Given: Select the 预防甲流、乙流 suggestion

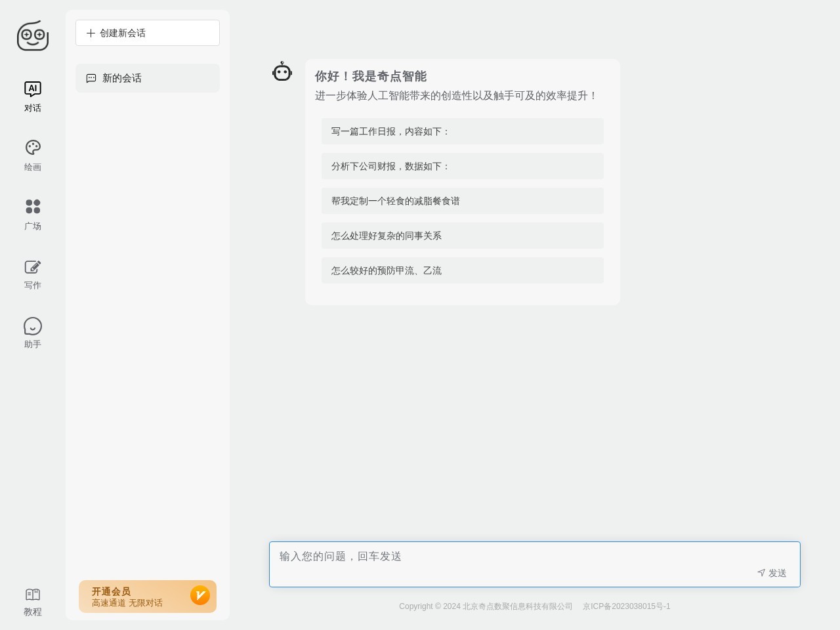Looking at the screenshot, I should point(462,270).
